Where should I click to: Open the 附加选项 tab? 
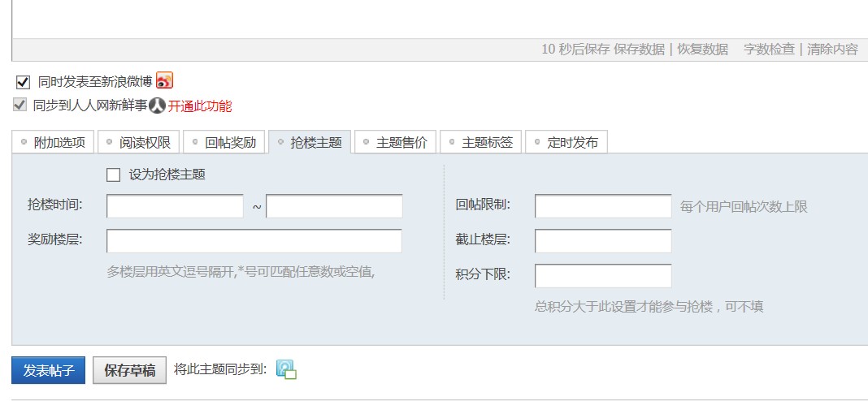point(54,142)
